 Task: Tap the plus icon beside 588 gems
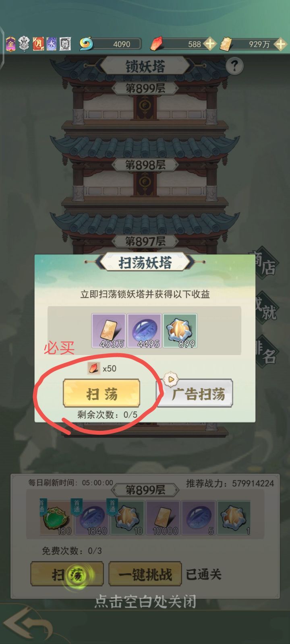pos(209,44)
